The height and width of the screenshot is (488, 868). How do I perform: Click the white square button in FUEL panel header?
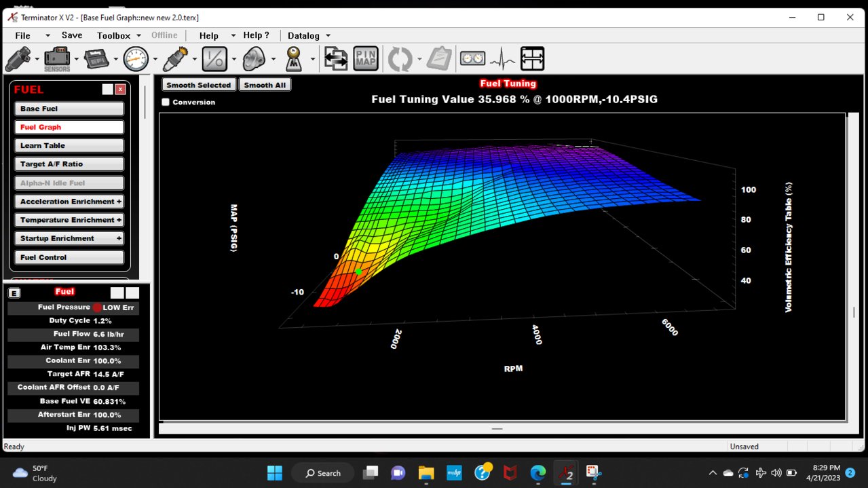(108, 89)
